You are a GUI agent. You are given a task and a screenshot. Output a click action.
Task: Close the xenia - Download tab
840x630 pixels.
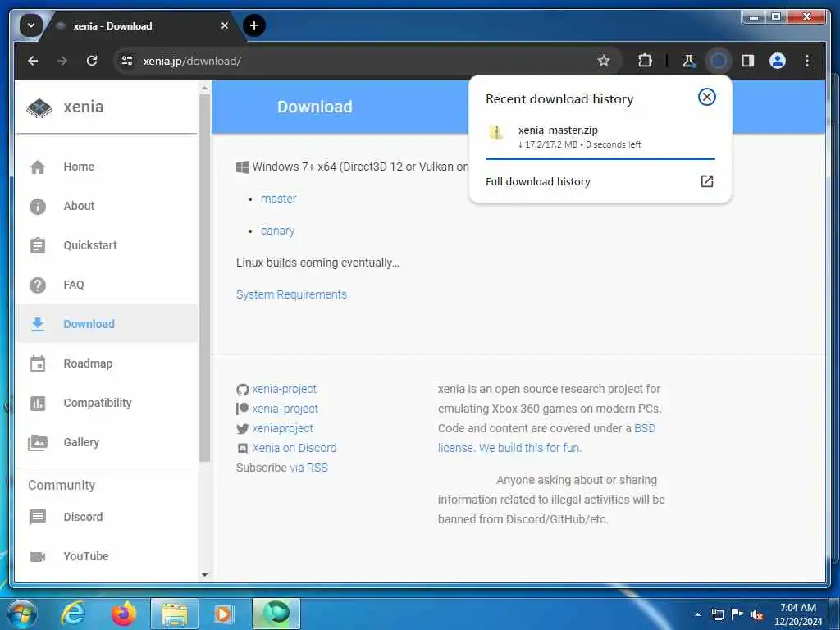(x=225, y=25)
